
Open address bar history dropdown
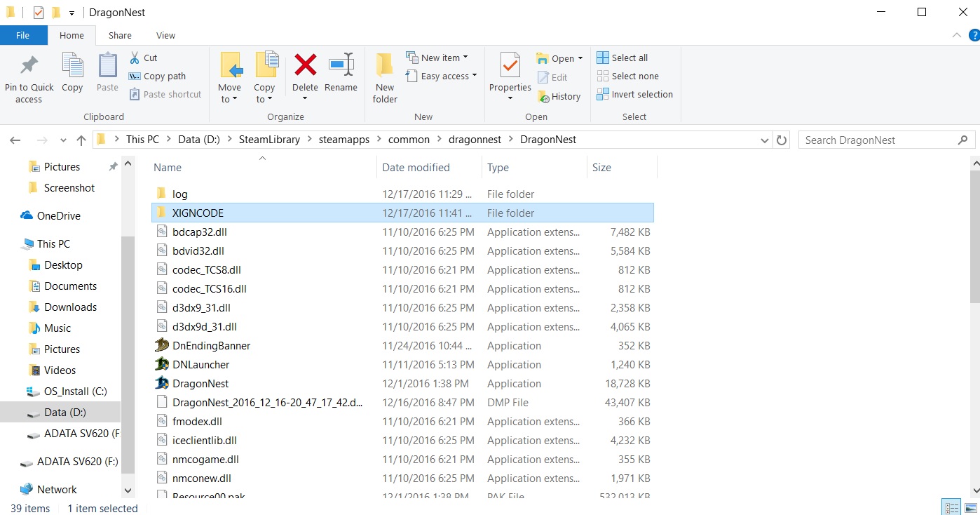(x=765, y=140)
